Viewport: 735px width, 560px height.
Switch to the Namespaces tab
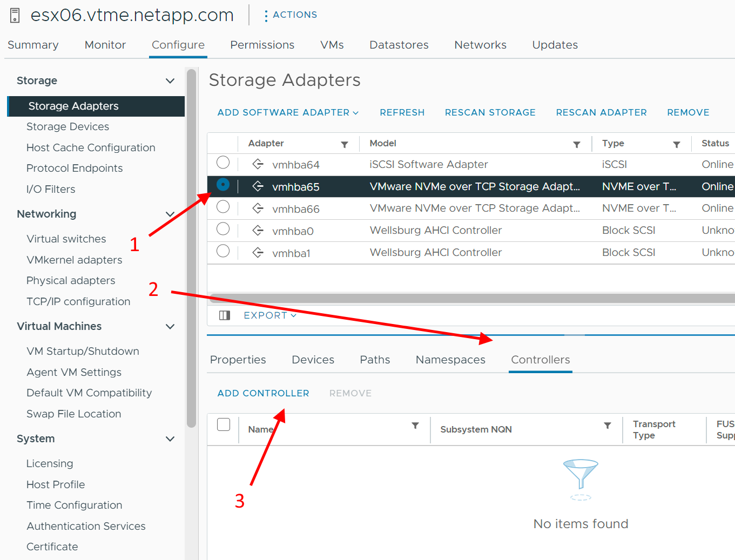coord(450,360)
